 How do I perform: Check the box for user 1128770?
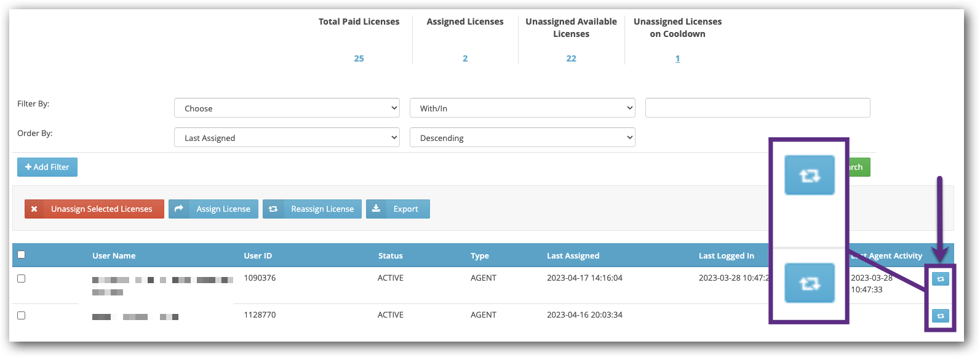tap(22, 316)
